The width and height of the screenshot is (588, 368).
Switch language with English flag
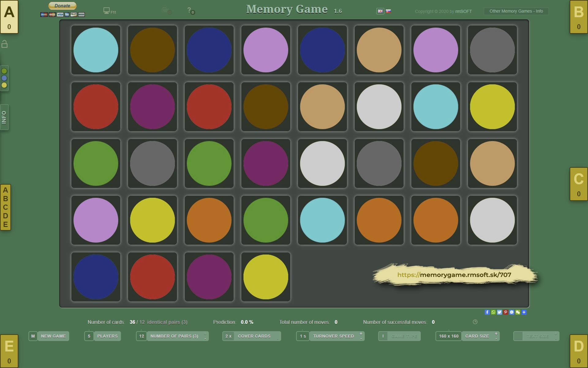(380, 11)
